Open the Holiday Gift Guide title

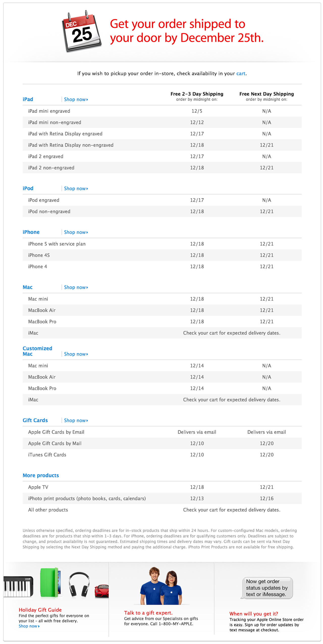click(40, 610)
